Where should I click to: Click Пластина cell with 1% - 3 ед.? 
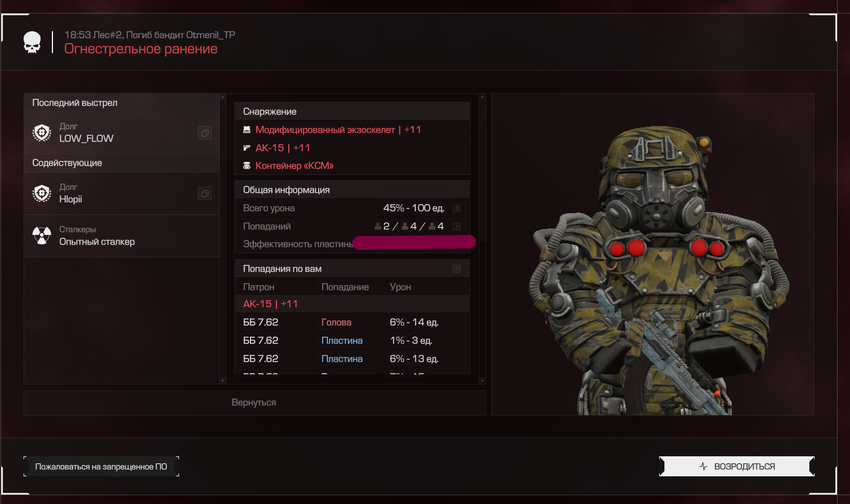point(342,340)
